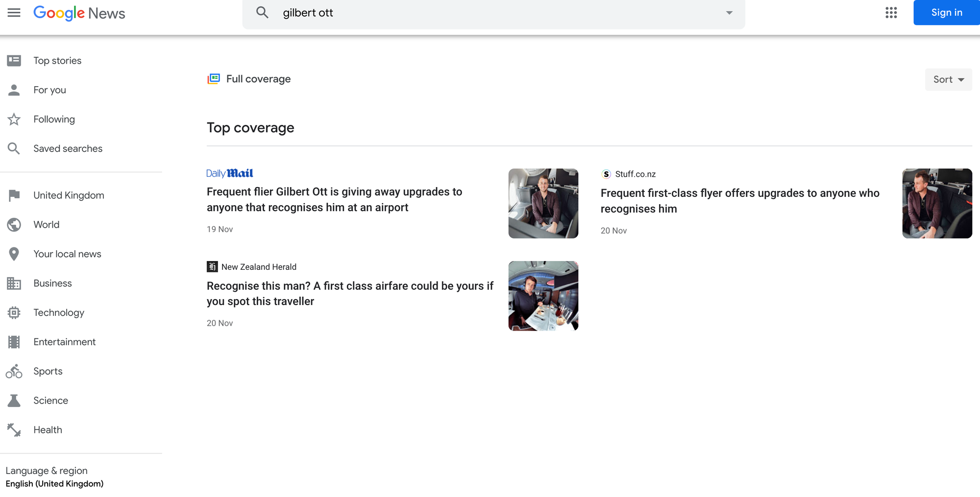Click the Entertainment film icon
This screenshot has height=497, width=980.
tap(14, 342)
